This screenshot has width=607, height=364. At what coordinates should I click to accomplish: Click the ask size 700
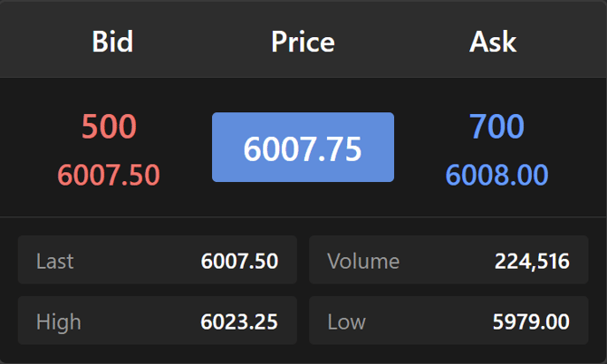click(x=496, y=128)
